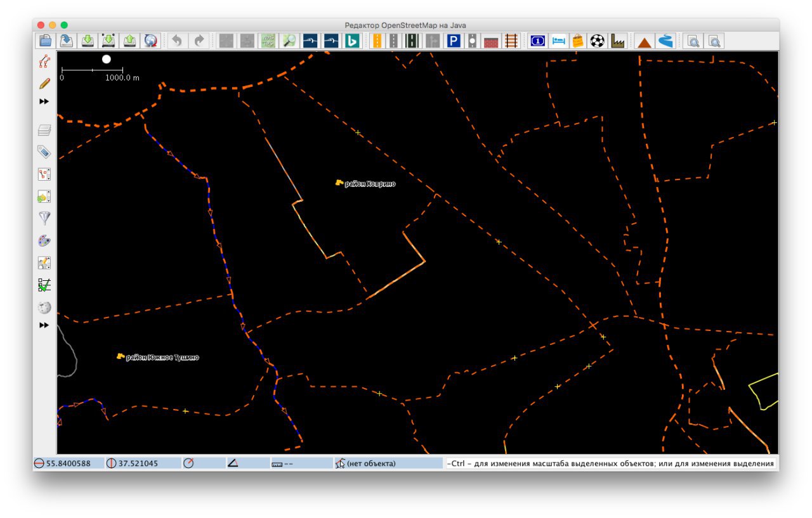This screenshot has width=812, height=518.
Task: Click the last magnifier icon in toolbar
Action: pyautogui.click(x=714, y=41)
